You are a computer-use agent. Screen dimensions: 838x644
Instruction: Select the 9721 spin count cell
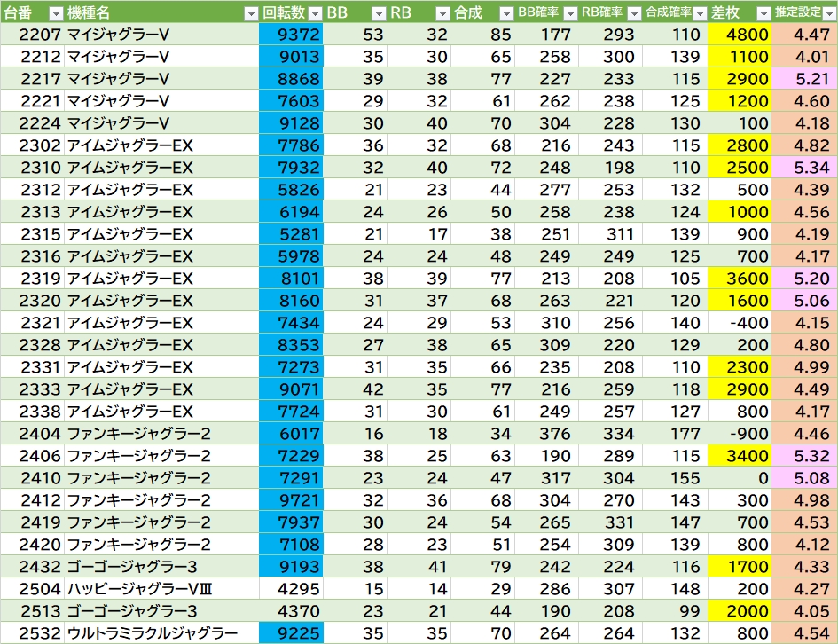coord(291,500)
